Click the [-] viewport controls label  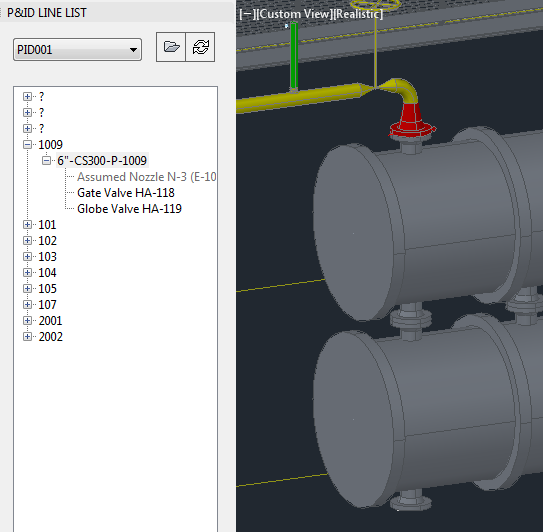(x=247, y=14)
